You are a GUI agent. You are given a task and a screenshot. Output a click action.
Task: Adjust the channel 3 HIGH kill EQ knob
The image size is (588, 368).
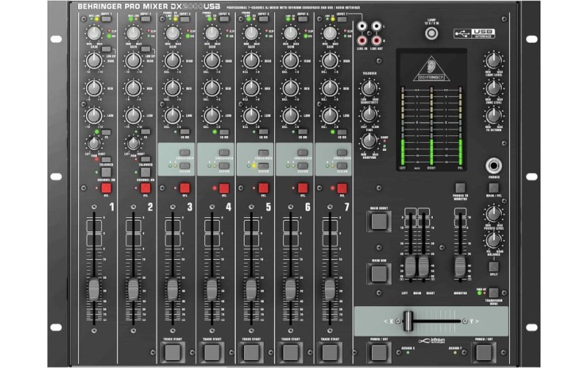[x=173, y=60]
